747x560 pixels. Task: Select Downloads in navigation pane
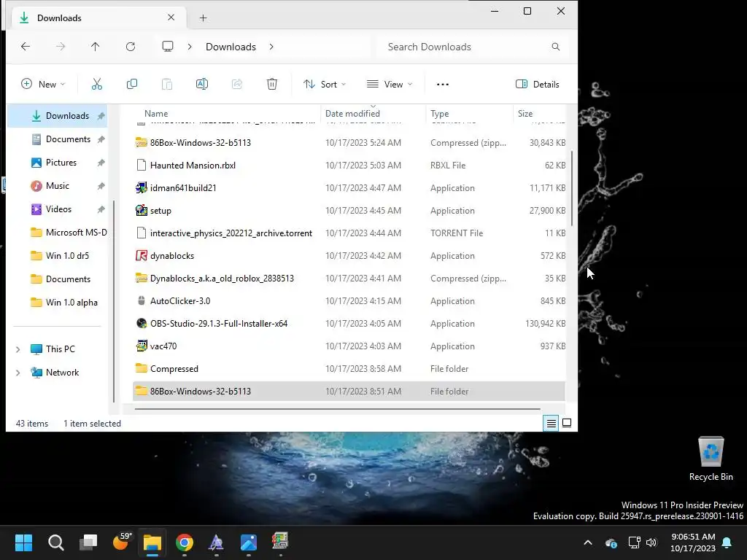coord(58,116)
